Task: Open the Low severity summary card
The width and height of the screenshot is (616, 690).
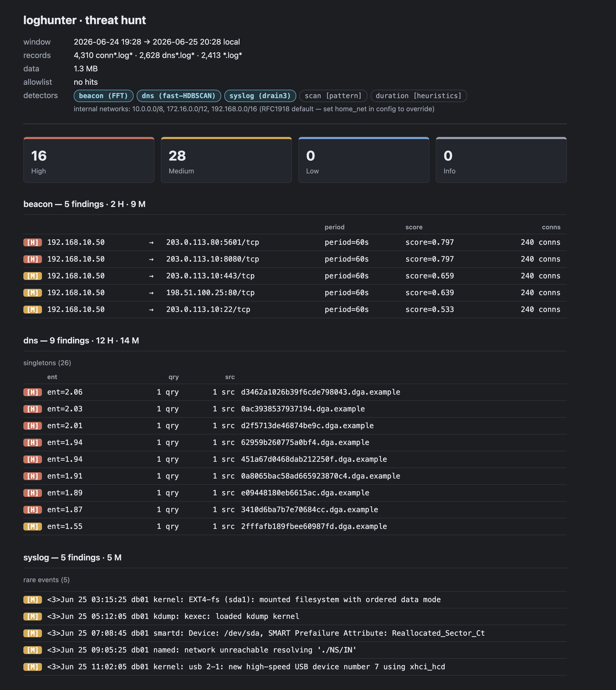Action: (x=364, y=160)
